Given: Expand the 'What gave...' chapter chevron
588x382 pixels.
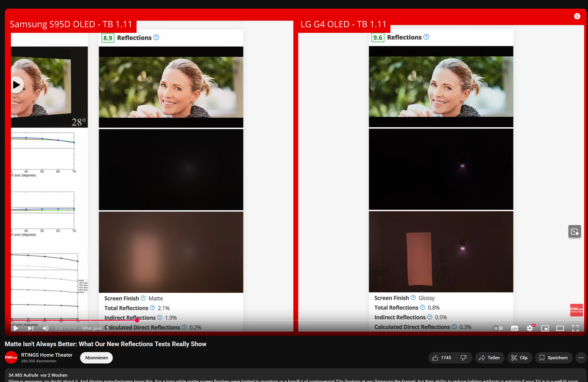Looking at the screenshot, I should [x=108, y=328].
